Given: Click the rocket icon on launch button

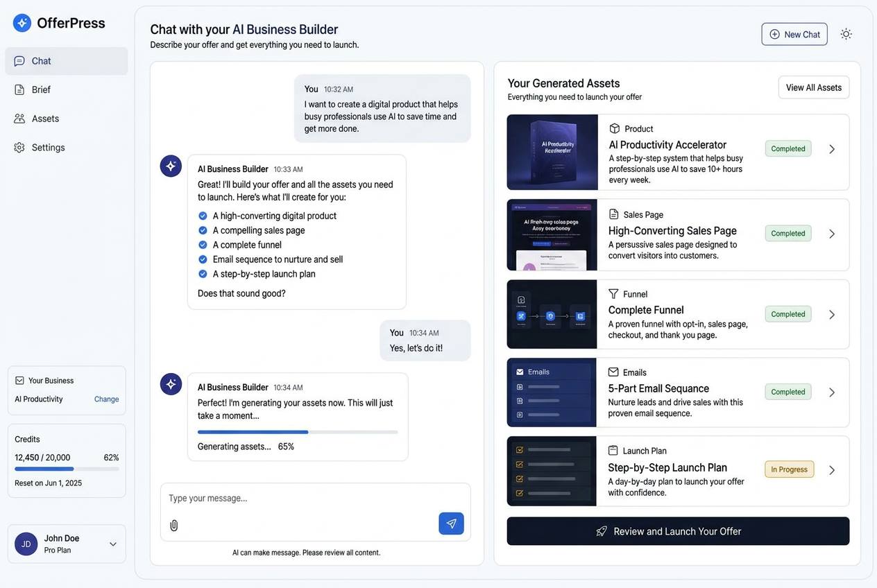Looking at the screenshot, I should (602, 531).
